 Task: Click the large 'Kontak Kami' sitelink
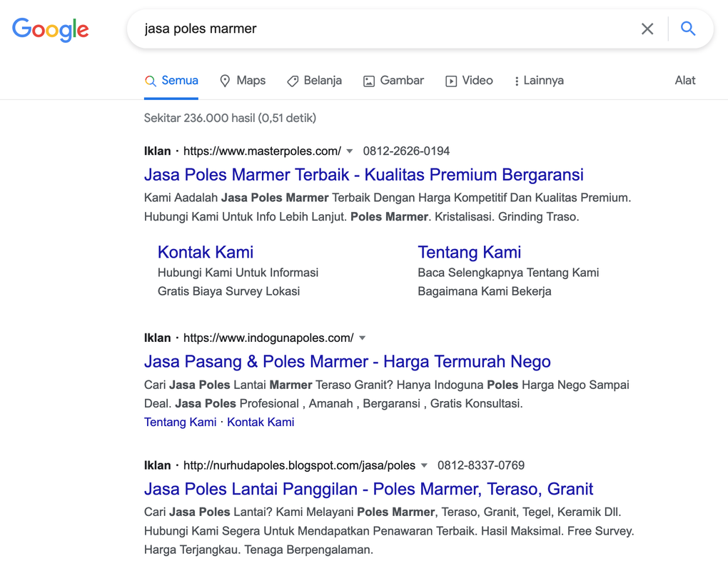[x=206, y=252]
